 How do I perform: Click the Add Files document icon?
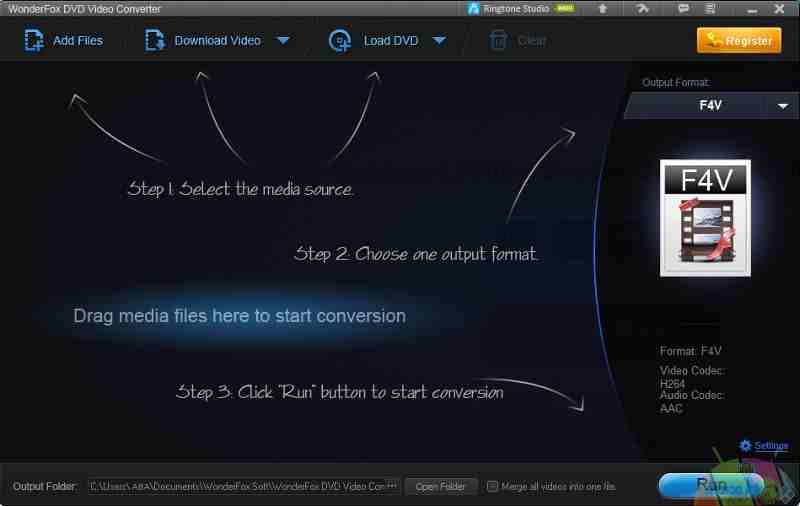click(x=34, y=40)
